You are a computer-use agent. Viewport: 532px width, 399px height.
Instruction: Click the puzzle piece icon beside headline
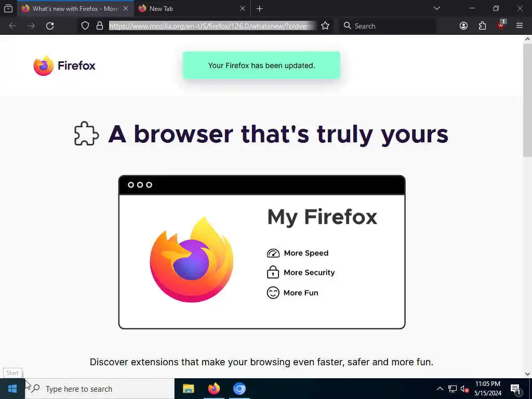[x=87, y=134]
